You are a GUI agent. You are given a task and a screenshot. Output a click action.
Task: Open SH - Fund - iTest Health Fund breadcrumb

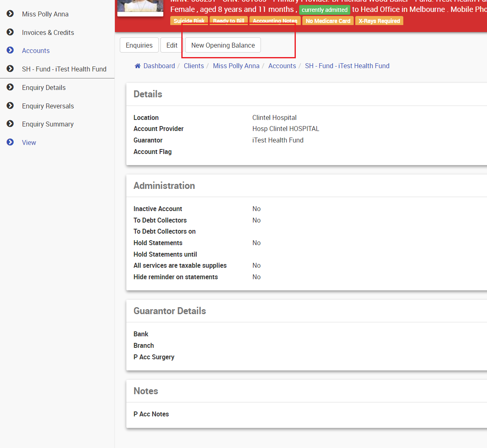click(347, 66)
